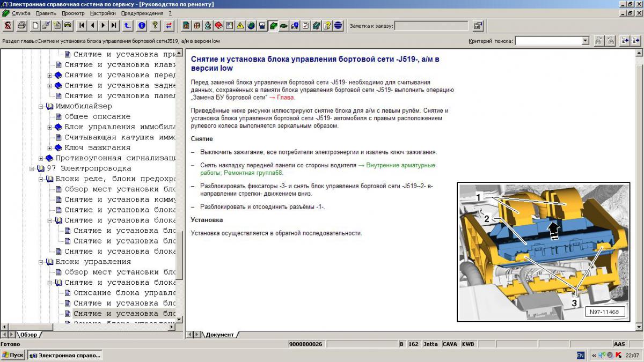Click the right-arrow list navigation icon
This screenshot has width=644, height=362.
(x=635, y=41)
